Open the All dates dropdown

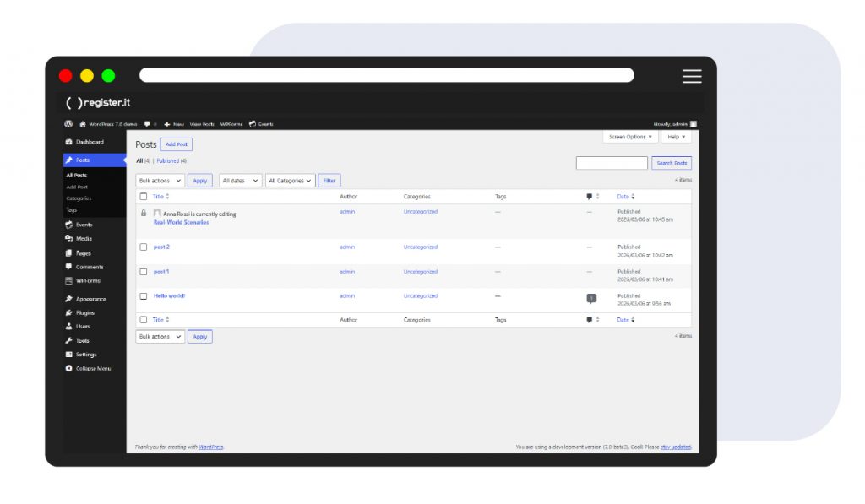[x=241, y=181]
